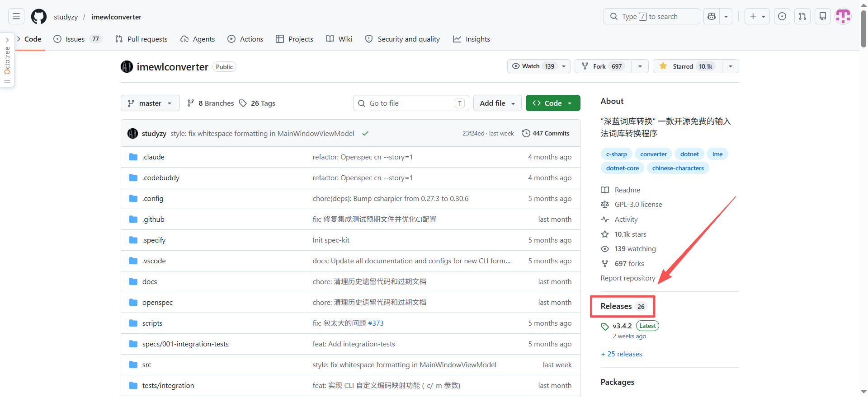Open Security and quality tab
The image size is (868, 397).
point(402,39)
